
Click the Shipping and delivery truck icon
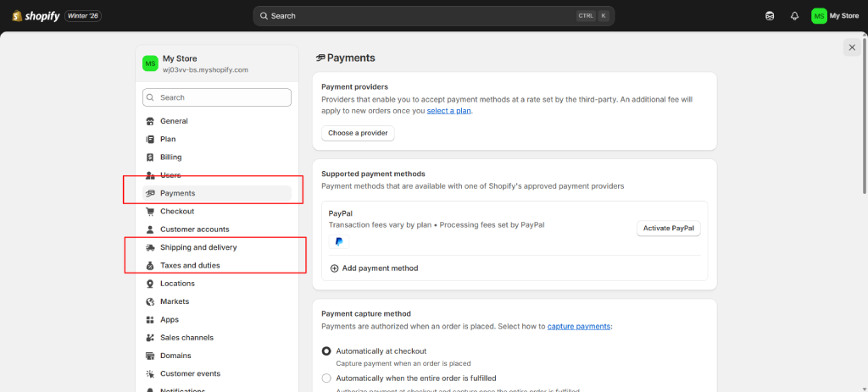coord(149,248)
